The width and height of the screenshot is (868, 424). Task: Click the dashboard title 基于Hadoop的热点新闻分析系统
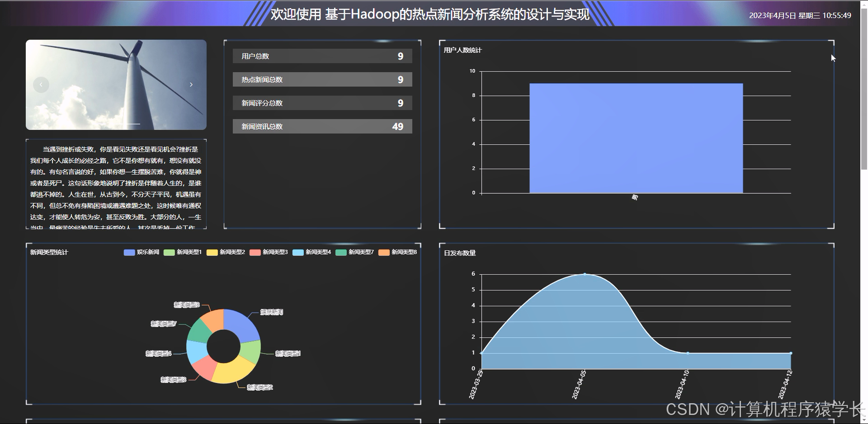click(429, 15)
